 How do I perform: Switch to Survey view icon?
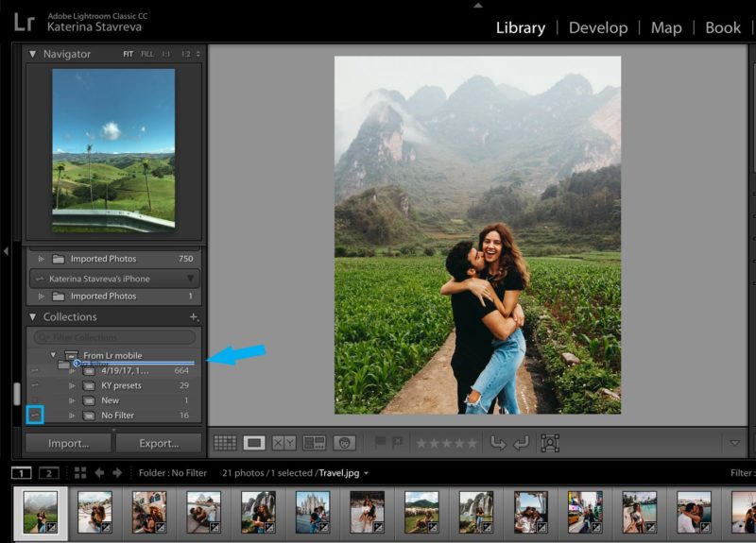click(x=314, y=442)
